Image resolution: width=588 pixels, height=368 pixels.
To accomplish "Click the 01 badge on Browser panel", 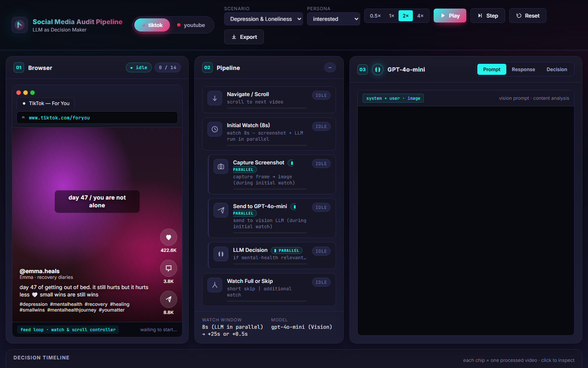I will tap(19, 67).
